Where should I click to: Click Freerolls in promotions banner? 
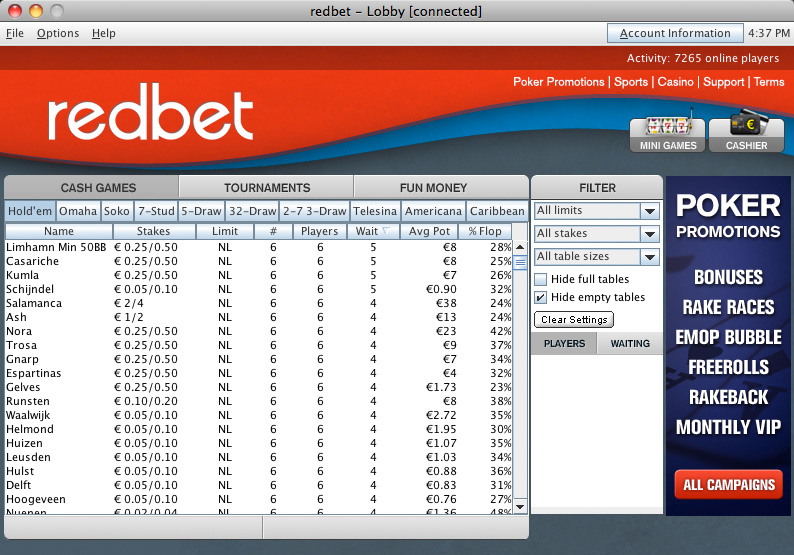(x=728, y=367)
